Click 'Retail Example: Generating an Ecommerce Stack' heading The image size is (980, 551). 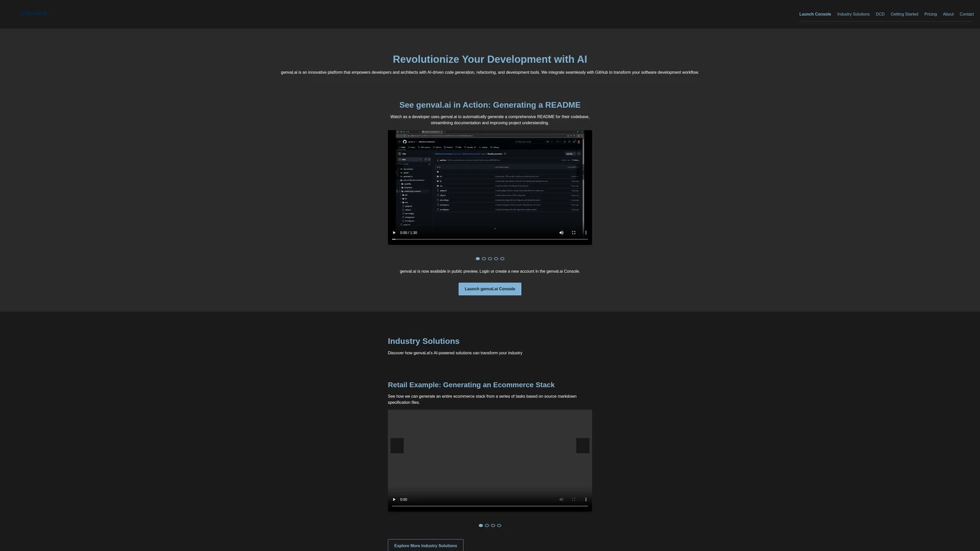point(471,385)
